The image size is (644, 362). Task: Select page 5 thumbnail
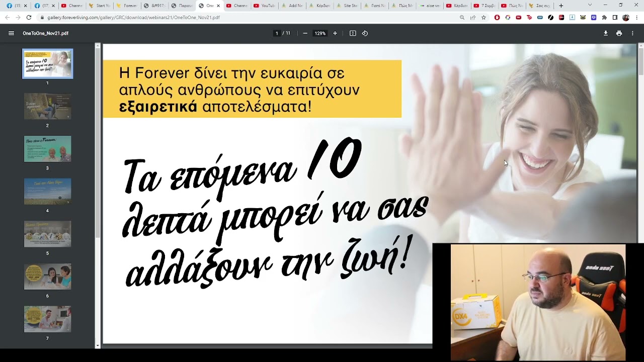tap(47, 234)
